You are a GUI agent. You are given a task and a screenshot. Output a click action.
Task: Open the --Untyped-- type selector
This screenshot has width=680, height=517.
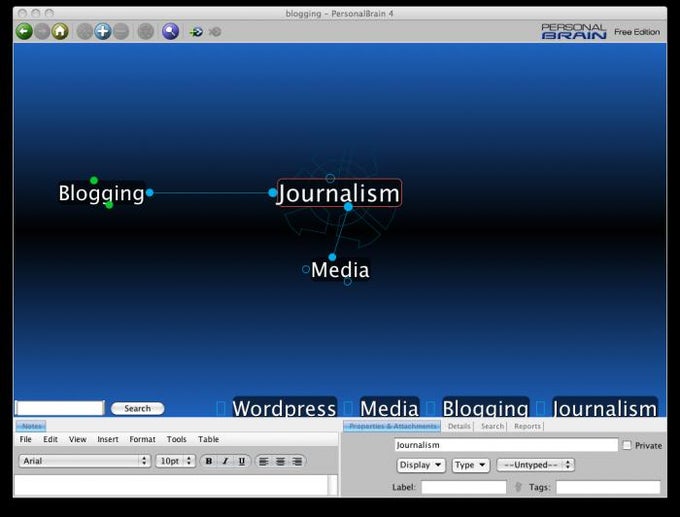click(x=535, y=465)
